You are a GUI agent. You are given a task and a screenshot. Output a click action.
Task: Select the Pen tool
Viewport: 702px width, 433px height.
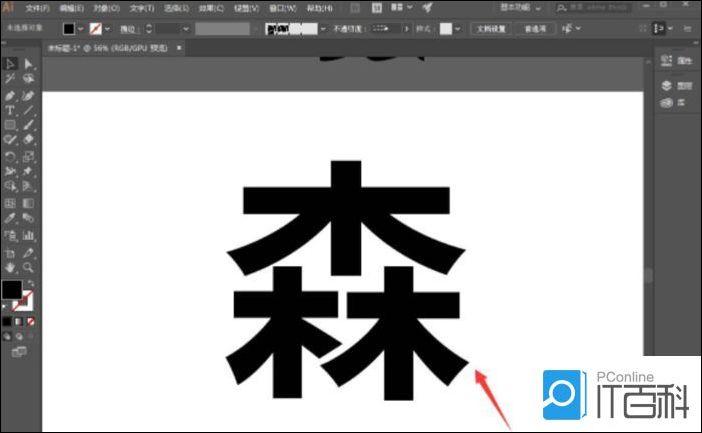click(10, 95)
